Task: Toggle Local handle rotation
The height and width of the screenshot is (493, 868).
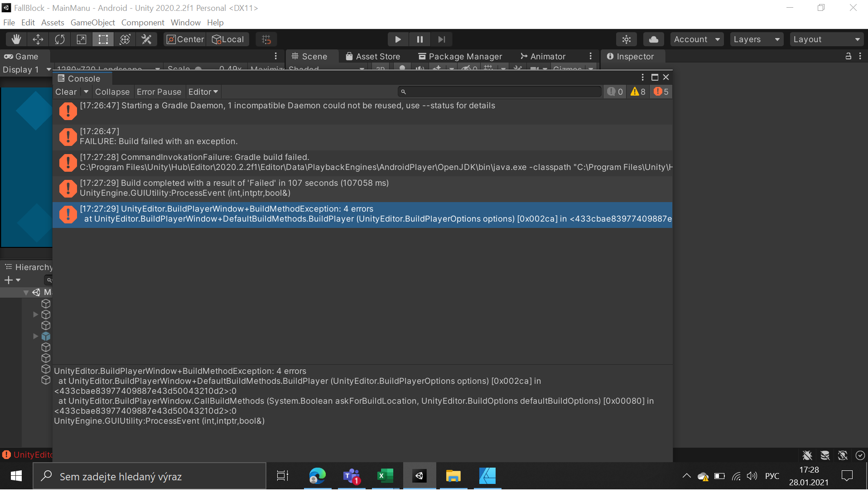Action: 228,39
